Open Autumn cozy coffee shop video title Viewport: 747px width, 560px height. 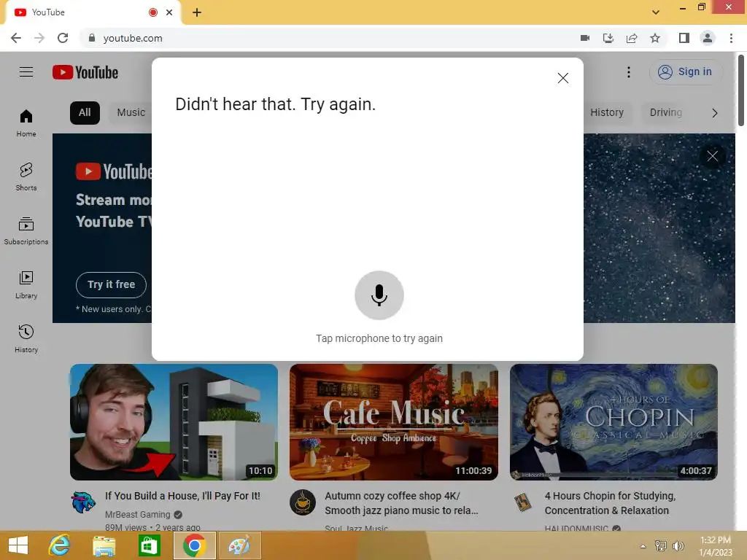[x=401, y=503]
